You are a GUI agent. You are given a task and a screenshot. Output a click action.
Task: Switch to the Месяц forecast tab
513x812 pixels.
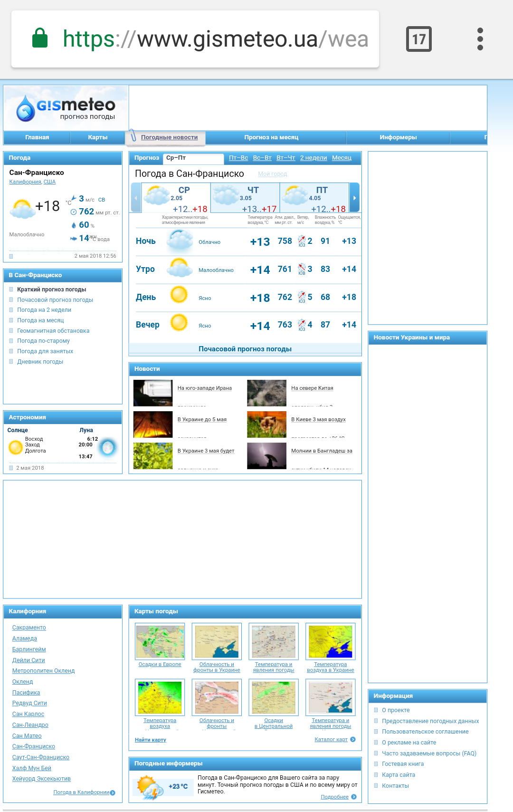342,158
